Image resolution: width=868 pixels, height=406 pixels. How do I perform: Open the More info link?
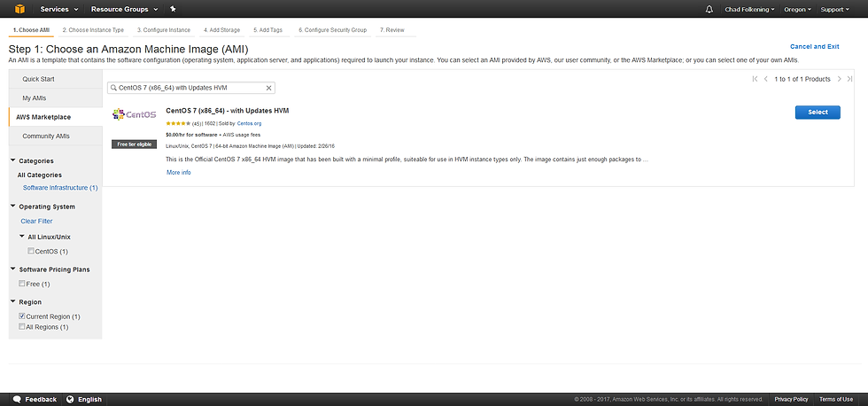pyautogui.click(x=179, y=172)
